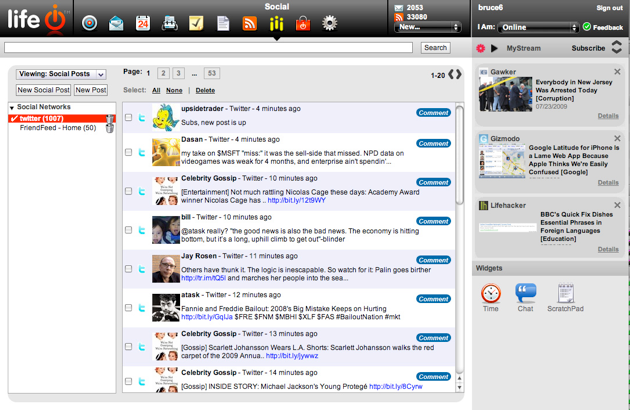Select FriendFeed - Home in the sidebar

[57, 128]
